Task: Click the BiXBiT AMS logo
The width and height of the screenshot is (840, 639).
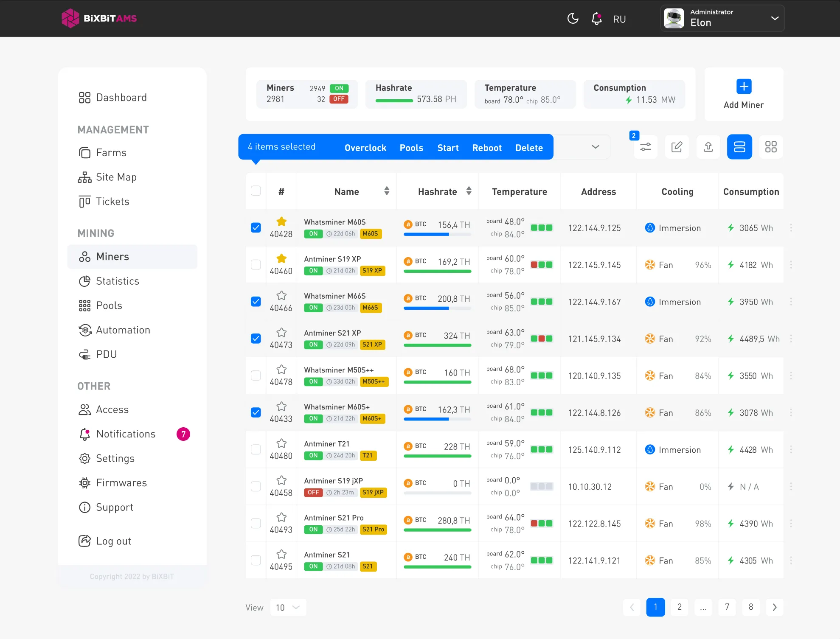Action: click(99, 18)
